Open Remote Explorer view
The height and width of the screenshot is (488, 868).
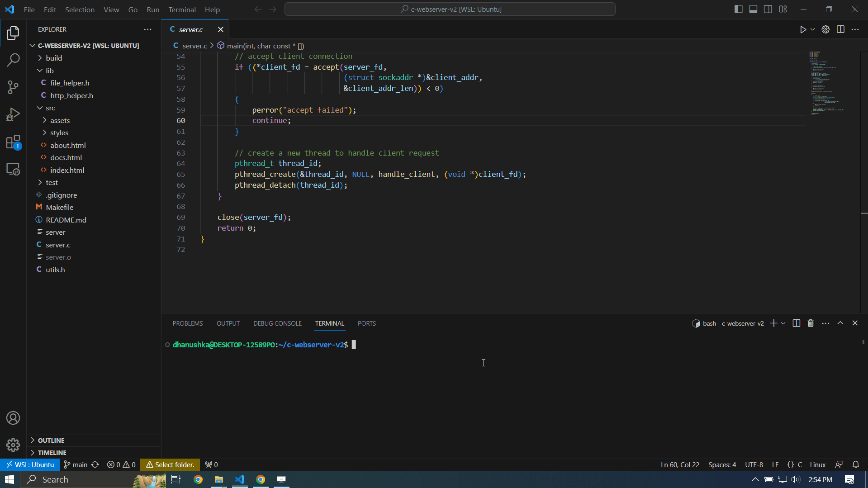pyautogui.click(x=13, y=169)
